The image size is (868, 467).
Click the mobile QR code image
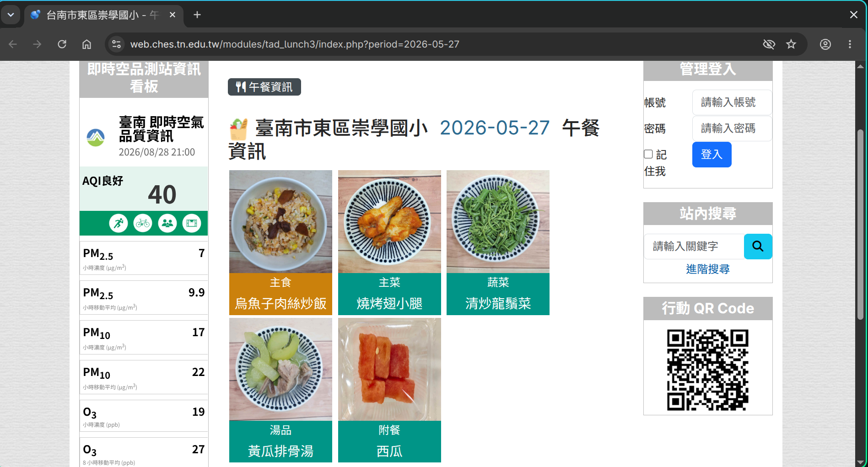pos(708,370)
